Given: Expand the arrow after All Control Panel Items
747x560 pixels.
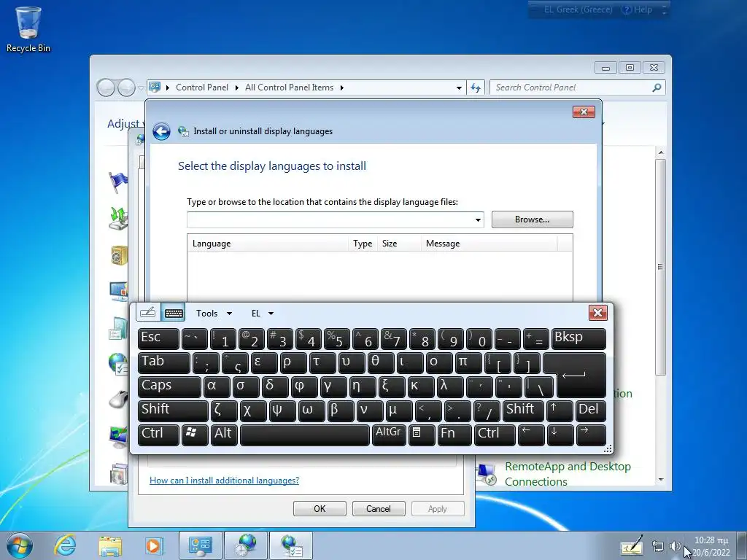Looking at the screenshot, I should [x=342, y=87].
